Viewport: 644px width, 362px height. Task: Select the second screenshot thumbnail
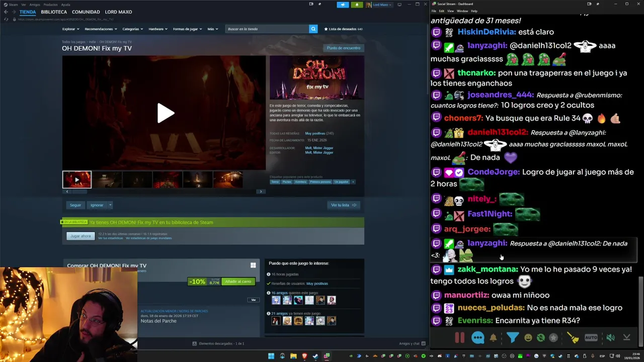(107, 179)
